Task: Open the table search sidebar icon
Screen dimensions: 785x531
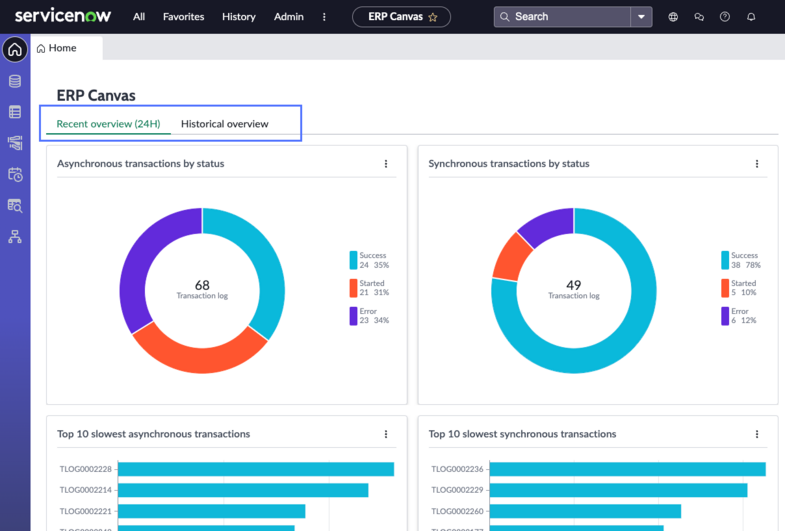Action: point(15,206)
